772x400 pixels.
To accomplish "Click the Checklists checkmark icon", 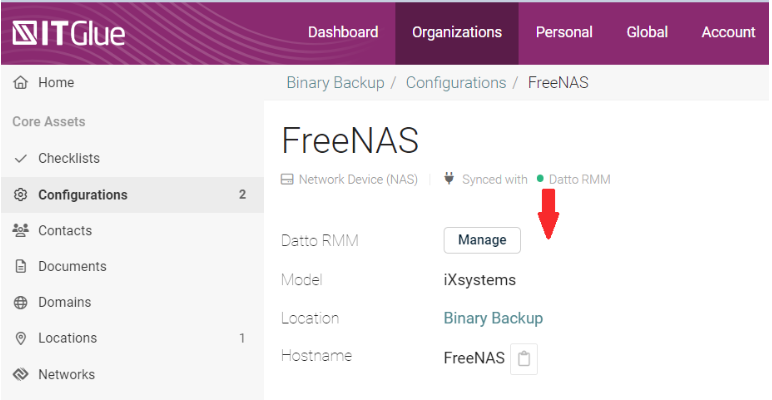I will tap(20, 159).
